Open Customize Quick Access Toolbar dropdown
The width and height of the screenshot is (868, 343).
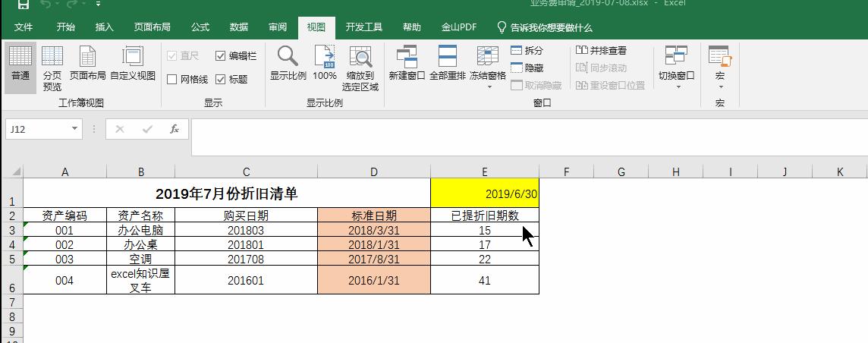pos(98,5)
